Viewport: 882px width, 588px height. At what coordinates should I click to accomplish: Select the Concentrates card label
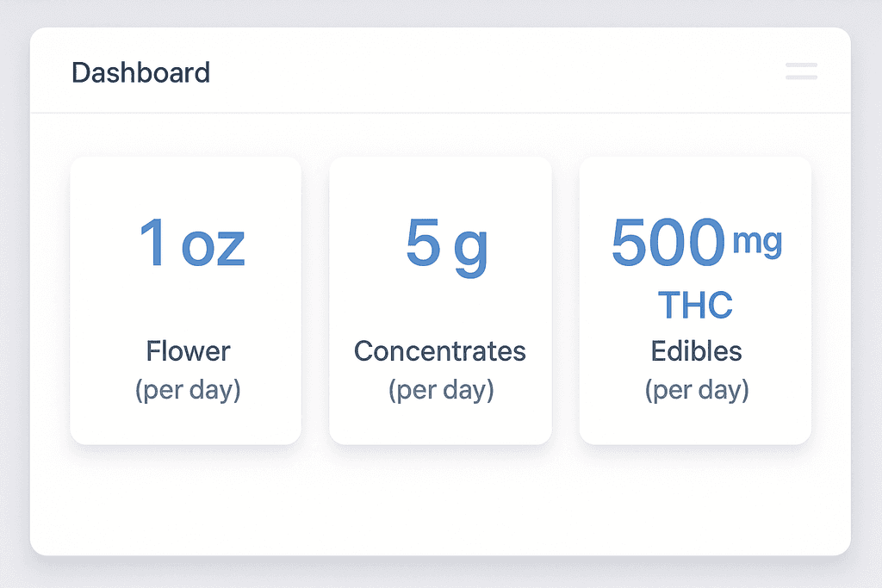point(440,351)
